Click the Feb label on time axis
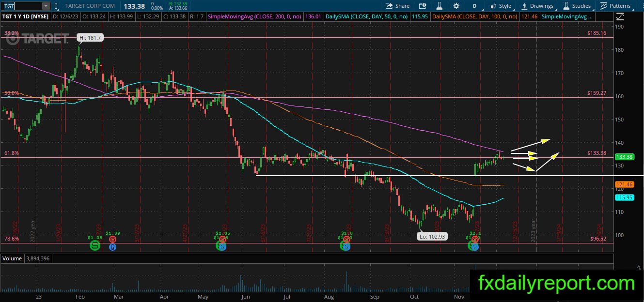Viewport: 644px width, 302px height. click(80, 296)
